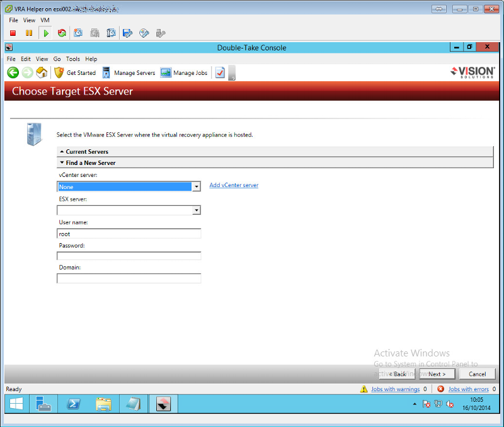Click the Manage Servers toolbar label

[x=135, y=73]
